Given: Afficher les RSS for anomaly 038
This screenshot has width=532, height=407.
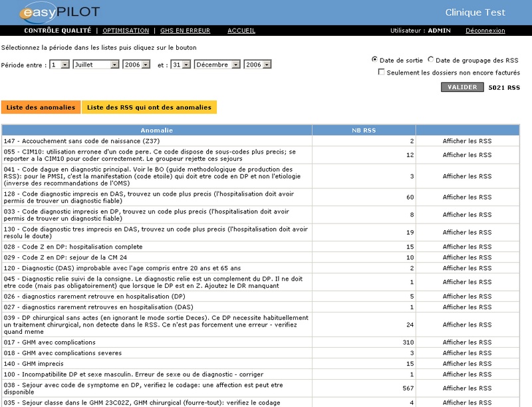Looking at the screenshot, I should point(467,388).
